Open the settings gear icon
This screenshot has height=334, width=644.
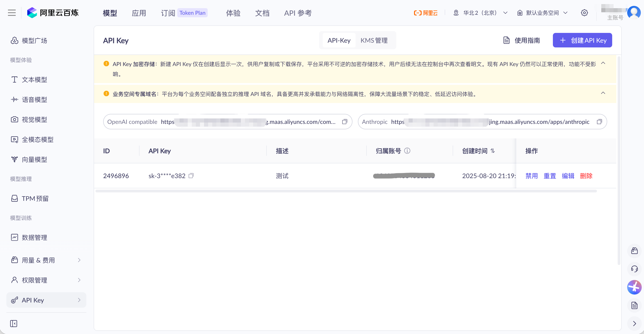[584, 13]
